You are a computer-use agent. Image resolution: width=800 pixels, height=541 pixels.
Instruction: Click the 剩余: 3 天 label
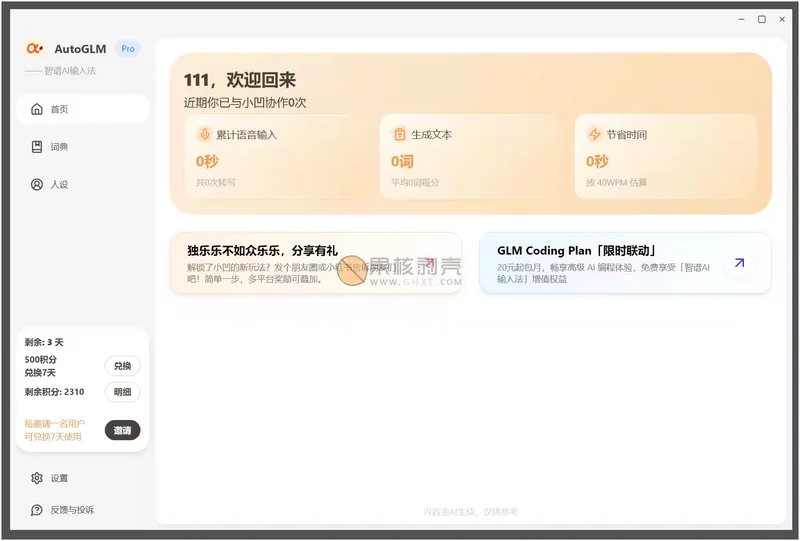(x=44, y=342)
